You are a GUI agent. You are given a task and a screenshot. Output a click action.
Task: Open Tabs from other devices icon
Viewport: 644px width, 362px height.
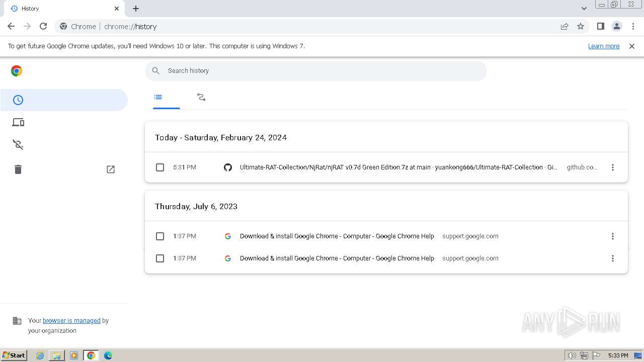[x=18, y=122]
